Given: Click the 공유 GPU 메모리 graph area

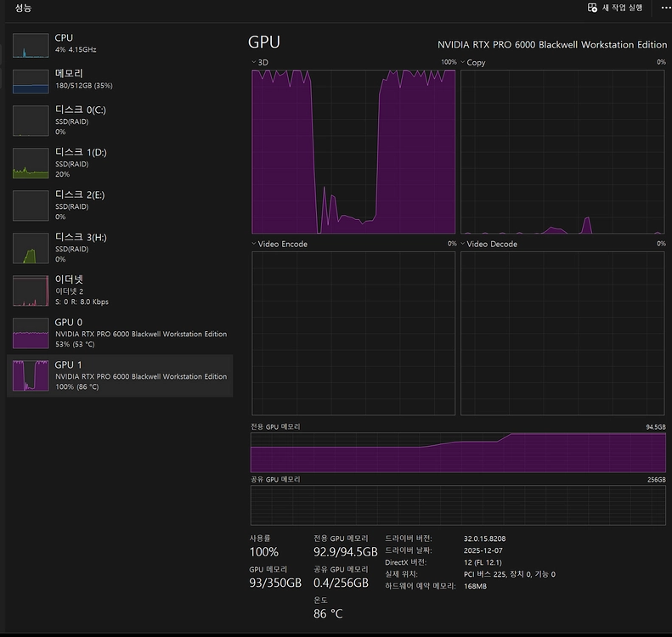Looking at the screenshot, I should click(458, 505).
